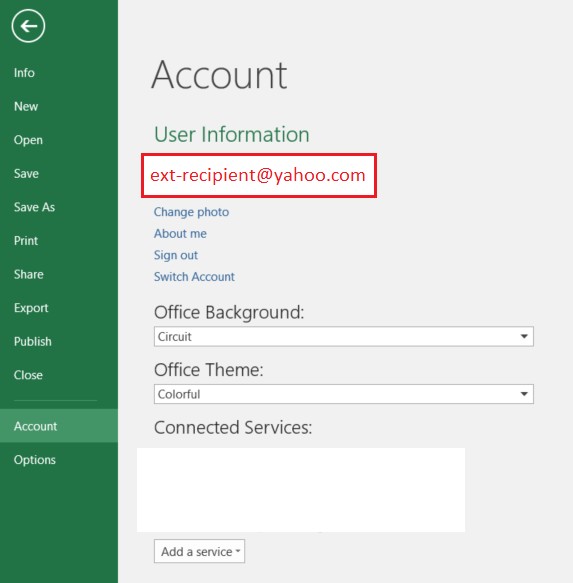Open the About me link
The width and height of the screenshot is (573, 583).
pos(180,233)
